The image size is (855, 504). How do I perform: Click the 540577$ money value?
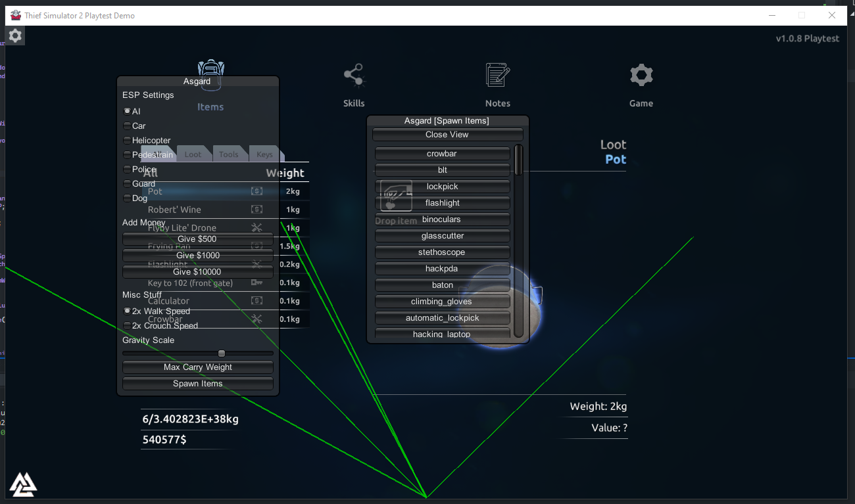[164, 440]
